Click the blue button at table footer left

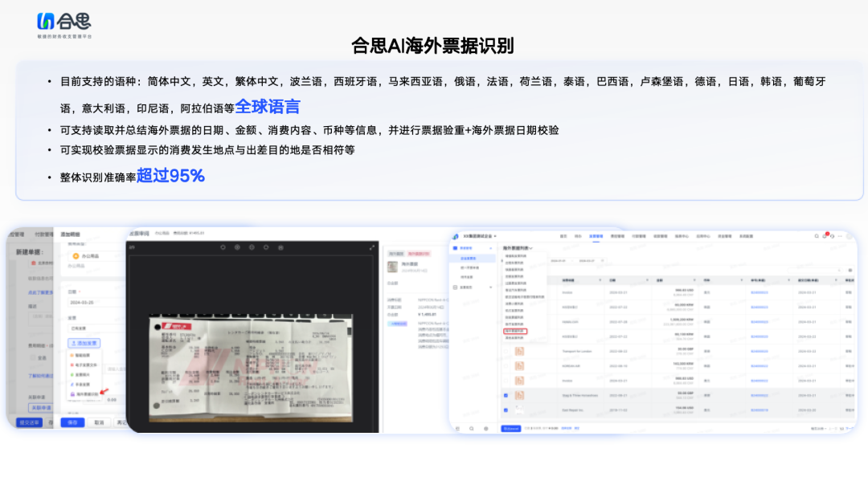tap(511, 429)
